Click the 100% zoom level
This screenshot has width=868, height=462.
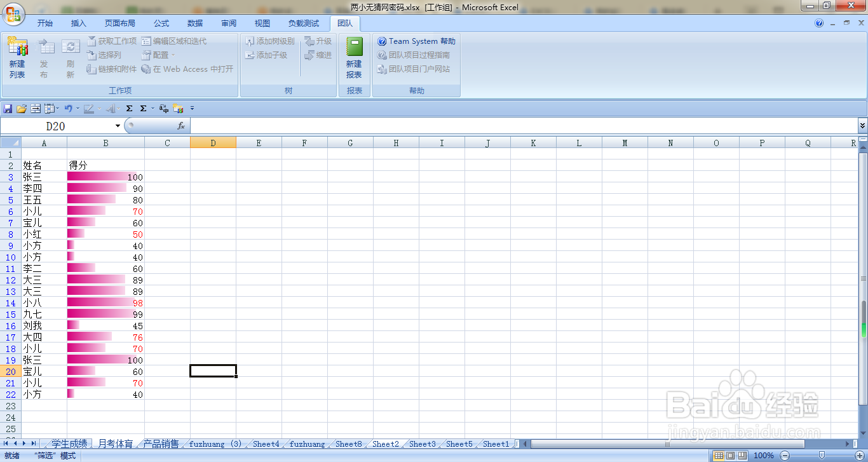point(763,455)
